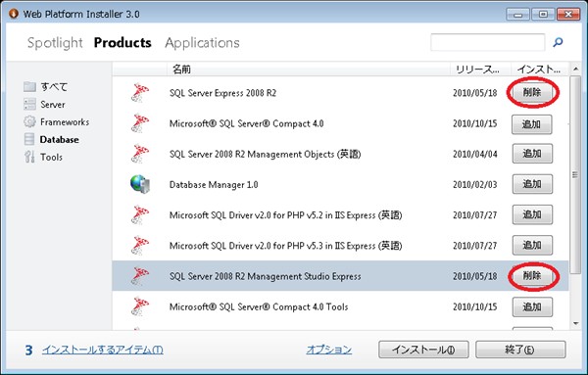Select the SQL Server Express 2008 R2 name
588x375 pixels.
point(222,93)
